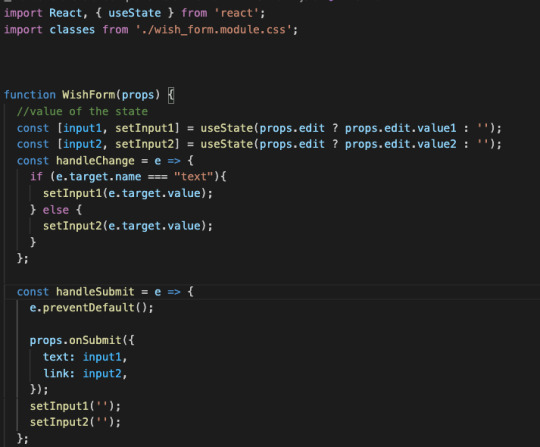Click the 'link: input2' property line
This screenshot has height=447, width=540.
[x=85, y=373]
